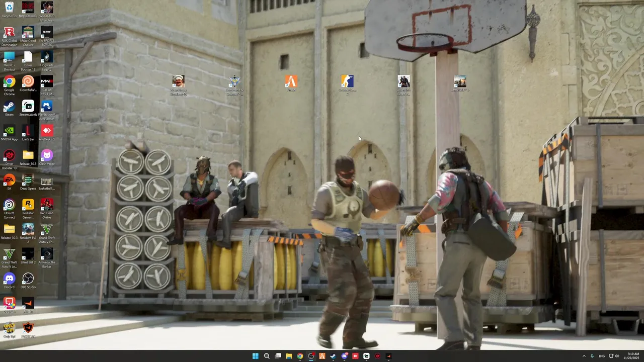Viewport: 644px width, 362px height.
Task: Open Grand Theft Auto V Enhanced shortcut
Action: [x=46, y=234]
